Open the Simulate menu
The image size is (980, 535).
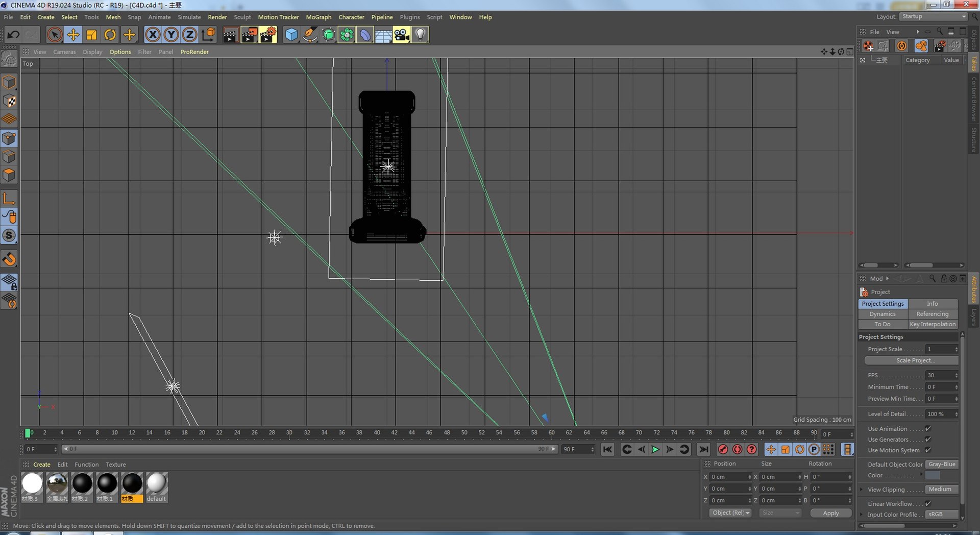tap(189, 17)
